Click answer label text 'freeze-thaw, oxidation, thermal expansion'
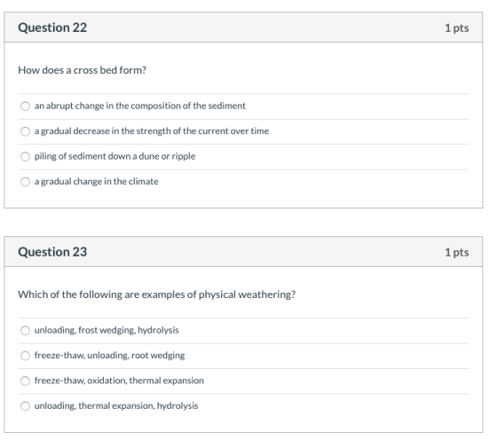Viewport: 497px width, 448px height. tap(119, 381)
